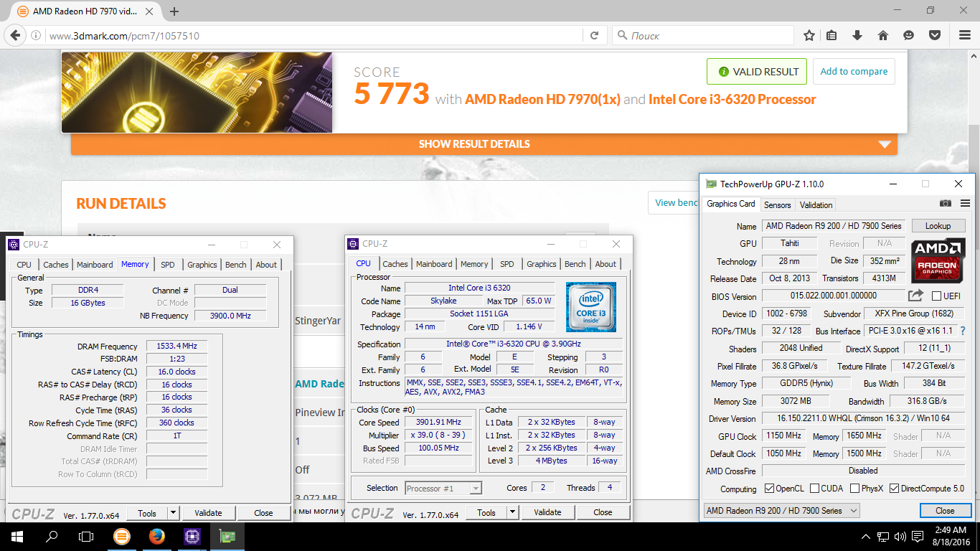Click CPU-Z icon on the taskbar
Image resolution: width=980 pixels, height=551 pixels.
point(192,536)
